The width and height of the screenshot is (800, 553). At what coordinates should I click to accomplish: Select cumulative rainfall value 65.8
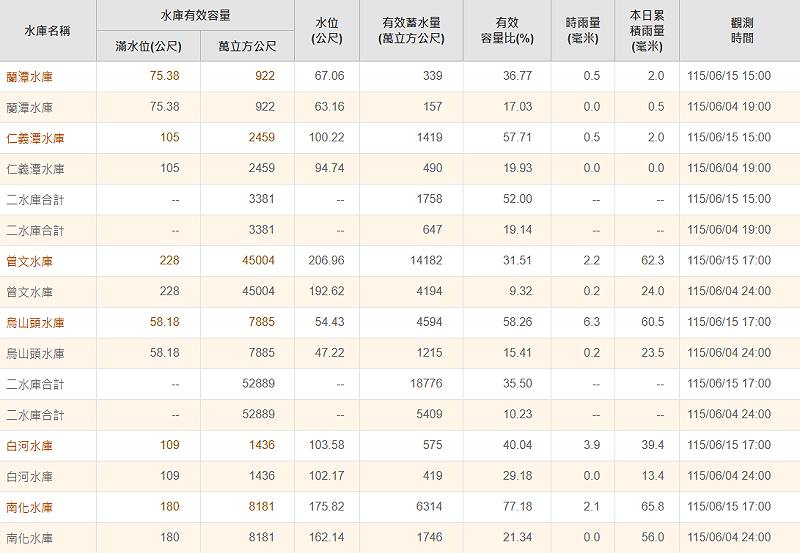click(653, 506)
